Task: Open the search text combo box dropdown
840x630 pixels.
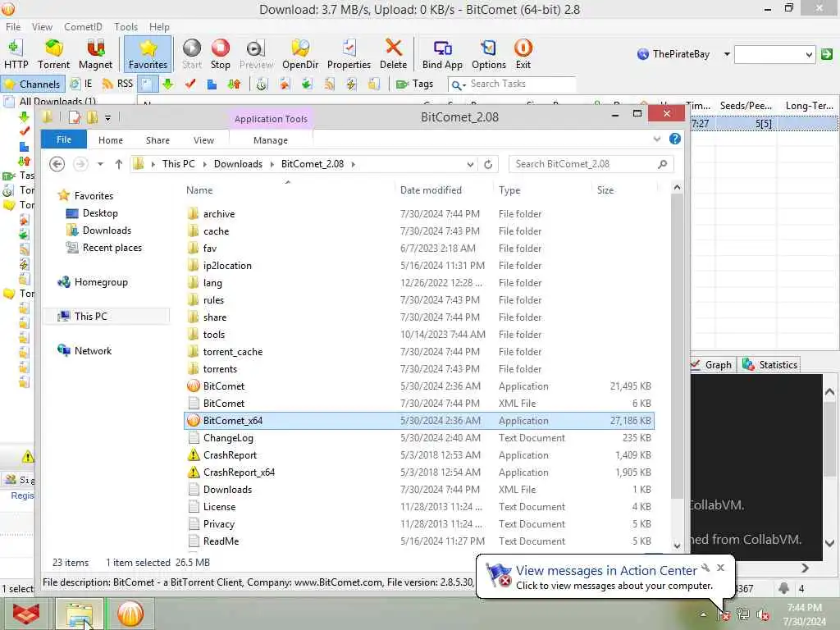Action: point(809,54)
